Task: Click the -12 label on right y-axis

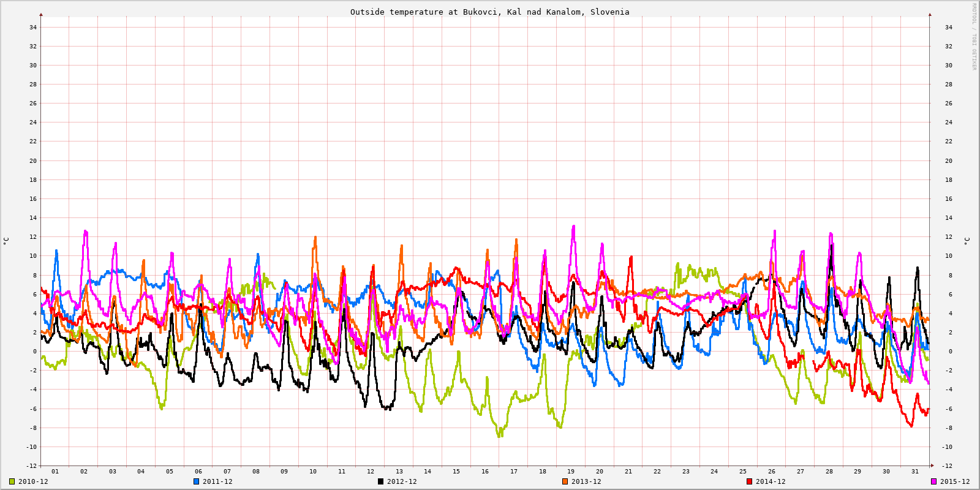Action: (x=948, y=466)
